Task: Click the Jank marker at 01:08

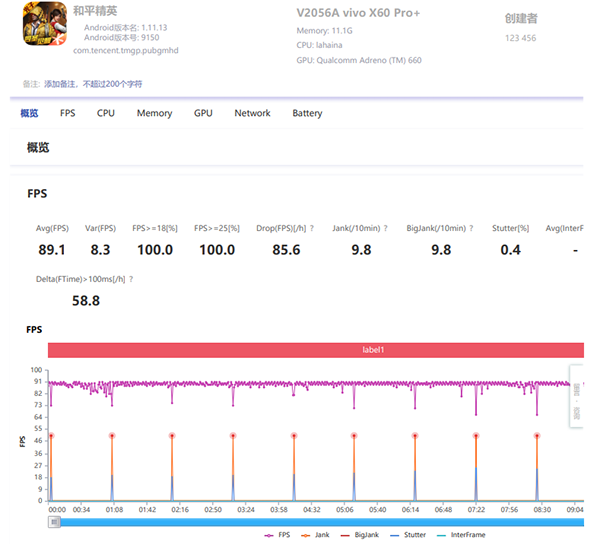Action: [x=111, y=435]
